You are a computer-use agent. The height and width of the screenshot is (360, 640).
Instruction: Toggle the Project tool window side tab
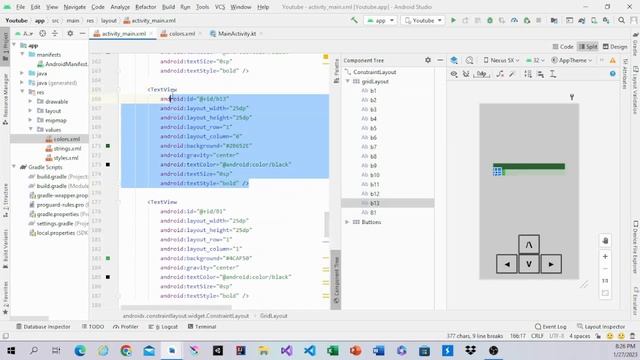pyautogui.click(x=5, y=46)
